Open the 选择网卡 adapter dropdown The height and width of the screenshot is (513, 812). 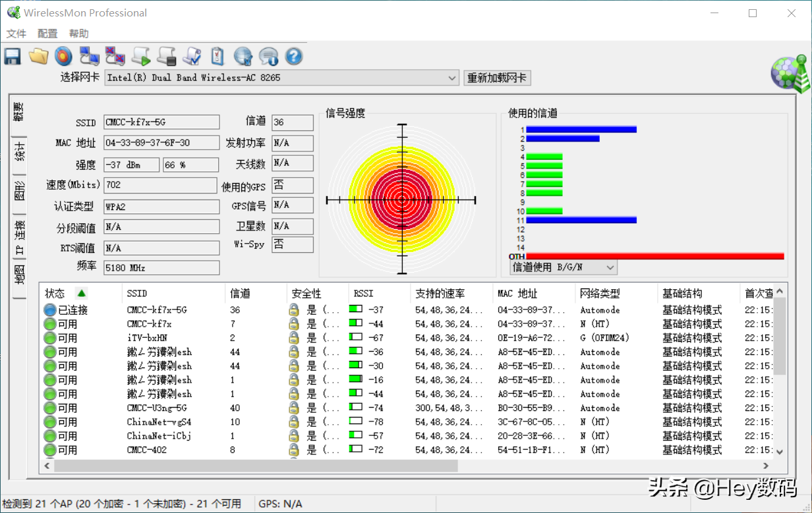click(x=282, y=78)
